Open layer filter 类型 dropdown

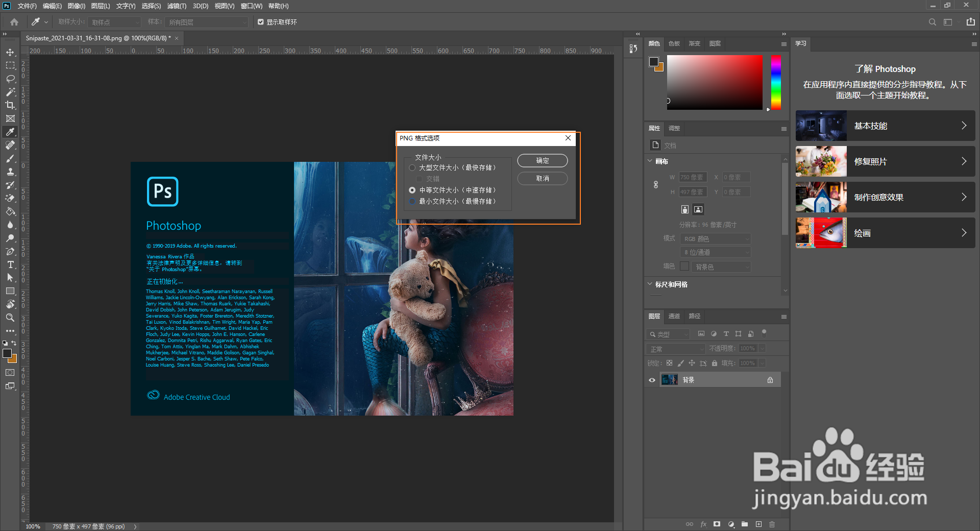click(x=668, y=334)
